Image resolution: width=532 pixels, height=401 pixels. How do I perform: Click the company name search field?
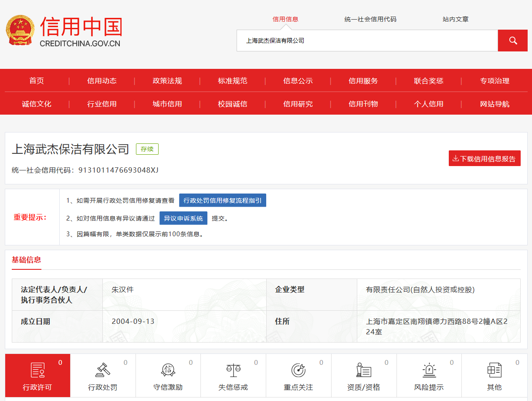[367, 41]
